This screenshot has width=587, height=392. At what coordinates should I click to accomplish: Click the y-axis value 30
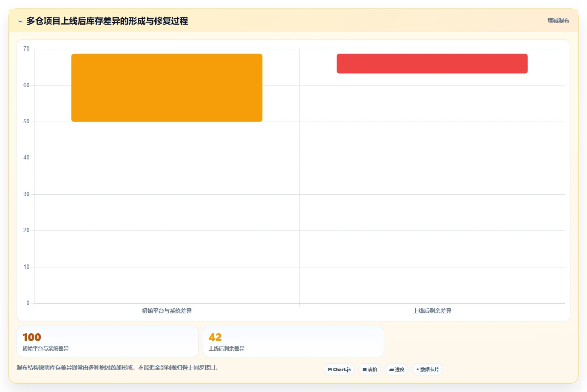(x=26, y=194)
